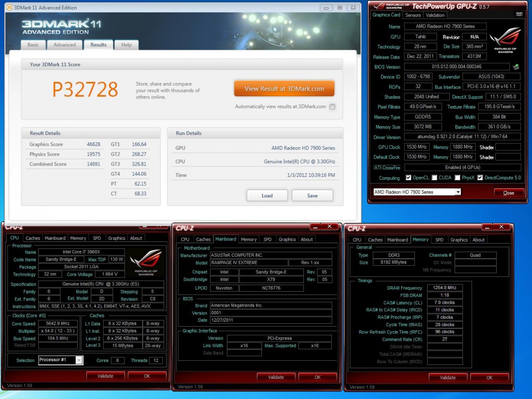Minimize the 3DMark 11 window
The width and height of the screenshot is (532, 399).
(326, 7)
